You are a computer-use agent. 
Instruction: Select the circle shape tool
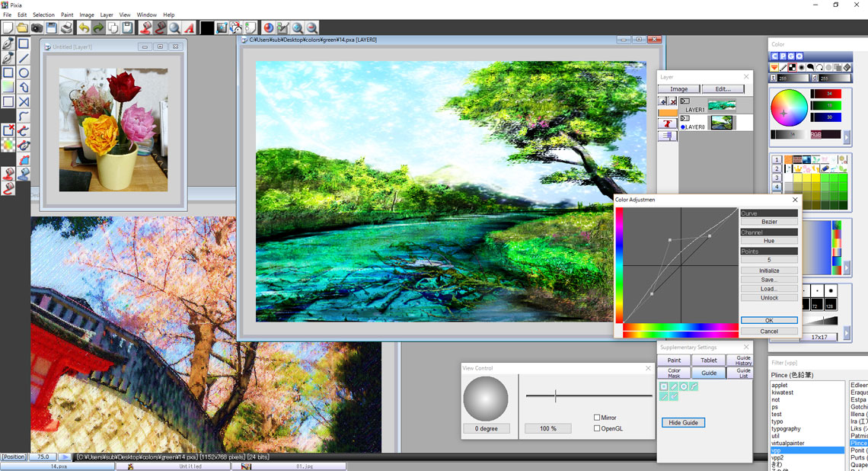pos(24,73)
